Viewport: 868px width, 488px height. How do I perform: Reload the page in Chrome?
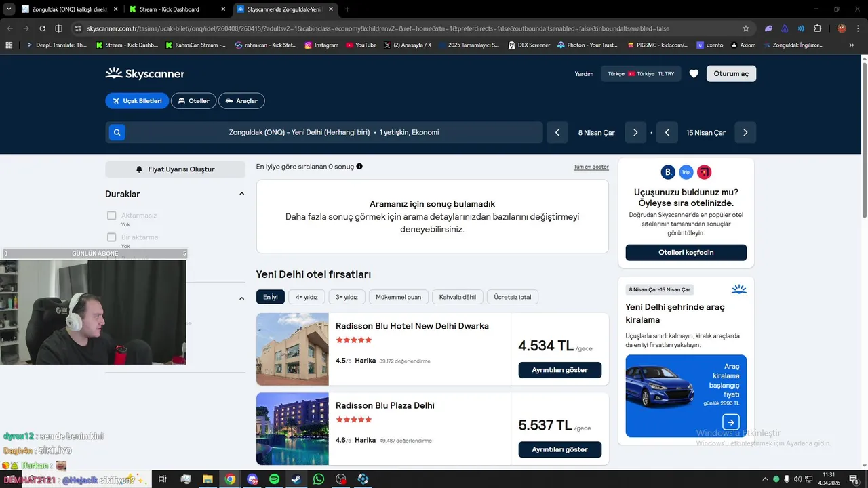point(42,28)
